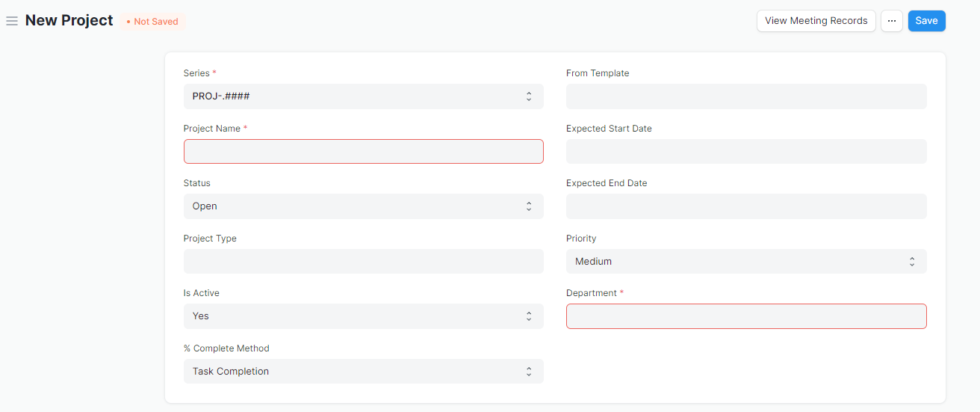Open View Meeting Records

click(816, 21)
